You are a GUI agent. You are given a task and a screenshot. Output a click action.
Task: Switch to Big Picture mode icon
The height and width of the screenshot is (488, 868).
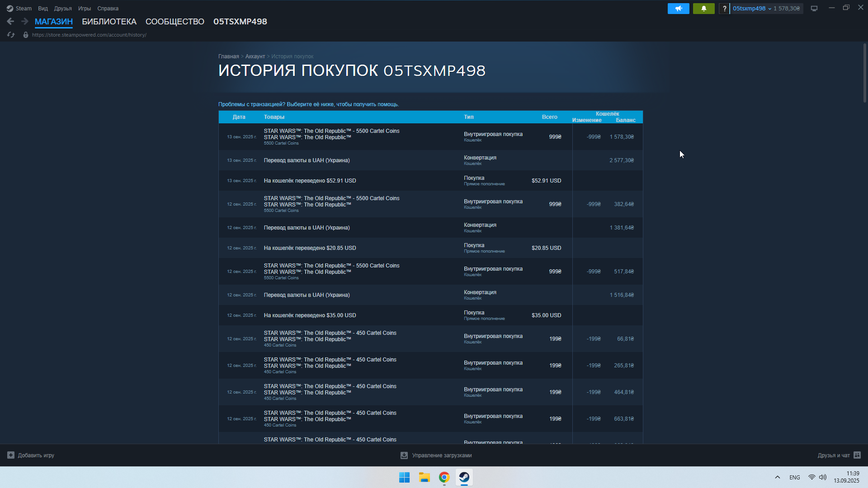(x=814, y=9)
